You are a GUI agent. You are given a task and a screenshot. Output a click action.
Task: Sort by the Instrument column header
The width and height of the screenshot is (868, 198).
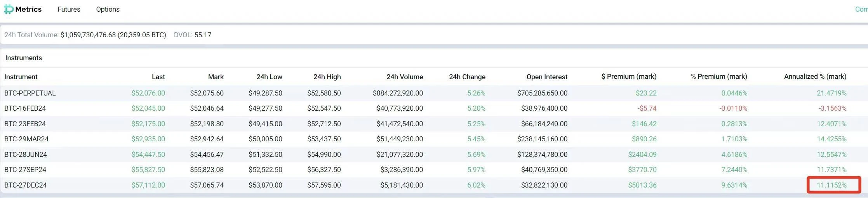[x=21, y=77]
